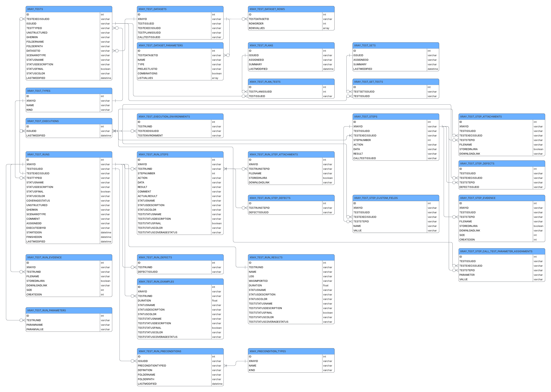Click PRECONDITIONTYPEID in XRAY_TEST_RUN_PRECONDITIONS
Screen dimensions: 551x392
coord(180,366)
